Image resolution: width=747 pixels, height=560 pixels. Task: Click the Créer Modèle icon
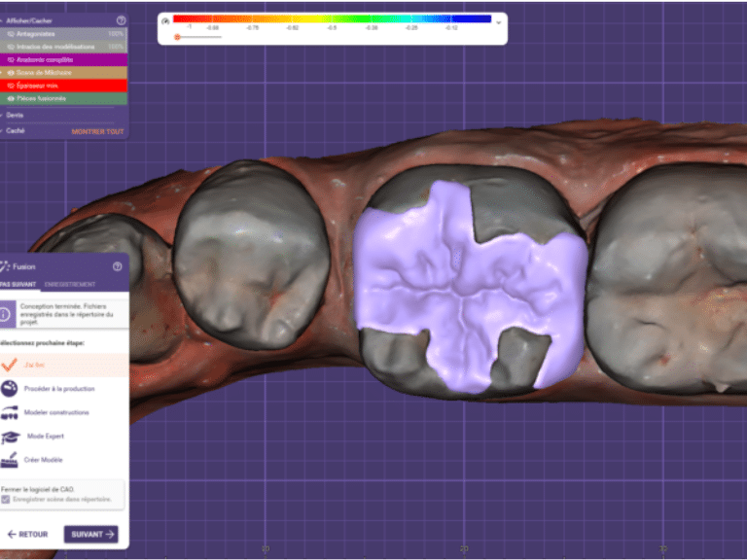coord(9,461)
